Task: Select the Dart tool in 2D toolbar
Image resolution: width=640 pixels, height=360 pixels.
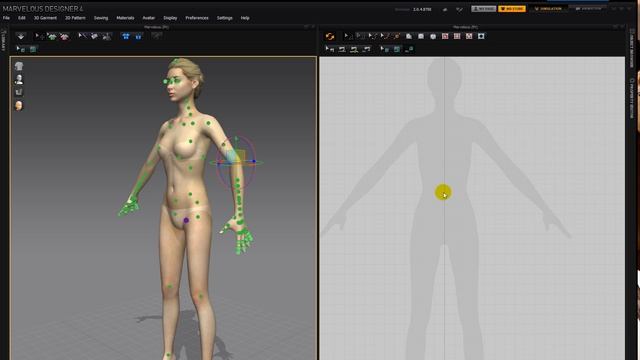Action: click(x=481, y=36)
